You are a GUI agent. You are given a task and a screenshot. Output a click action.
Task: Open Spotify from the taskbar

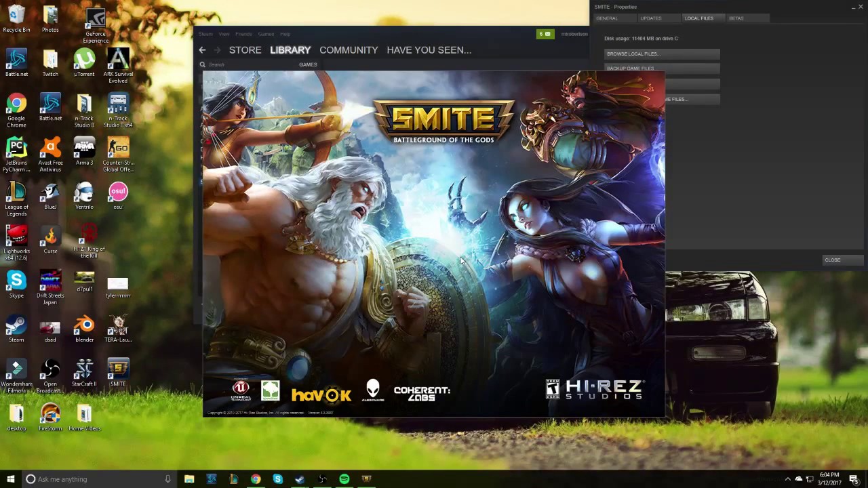[344, 479]
